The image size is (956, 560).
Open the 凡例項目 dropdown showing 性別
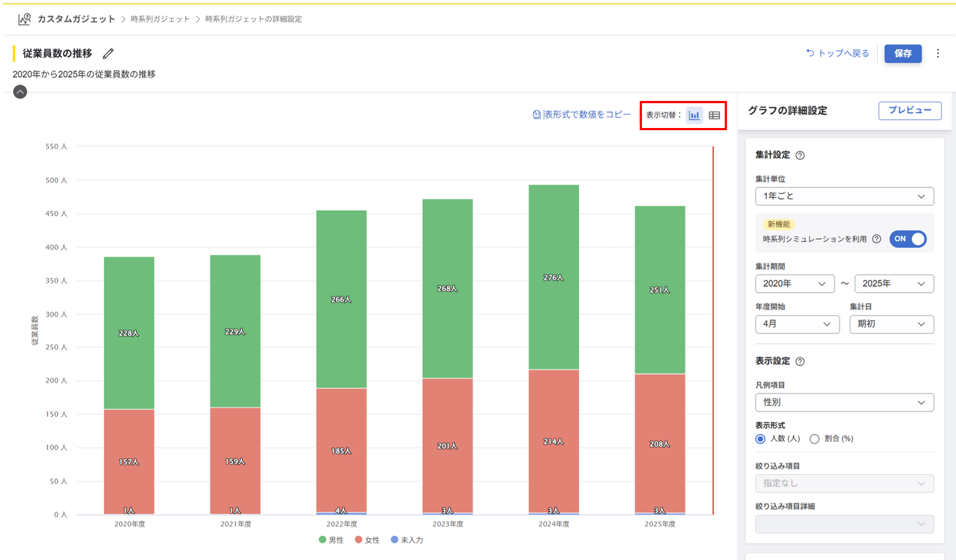pyautogui.click(x=844, y=403)
